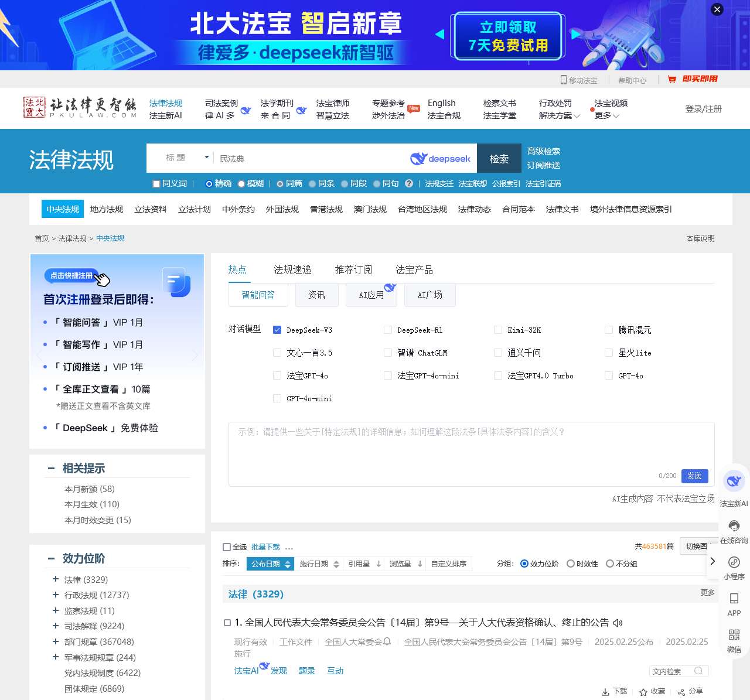The width and height of the screenshot is (750, 700).
Task: Expand 解决方案 dropdown chevron
Action: pos(577,116)
